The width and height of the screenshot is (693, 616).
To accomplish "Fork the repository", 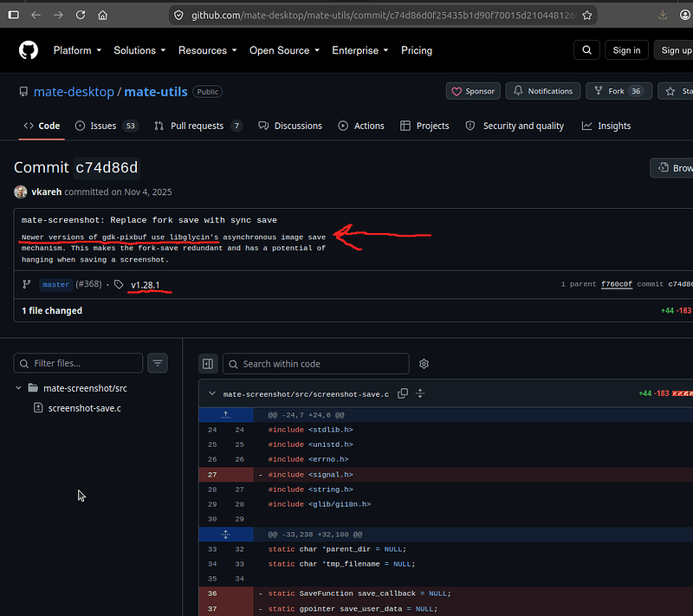I will pyautogui.click(x=619, y=91).
